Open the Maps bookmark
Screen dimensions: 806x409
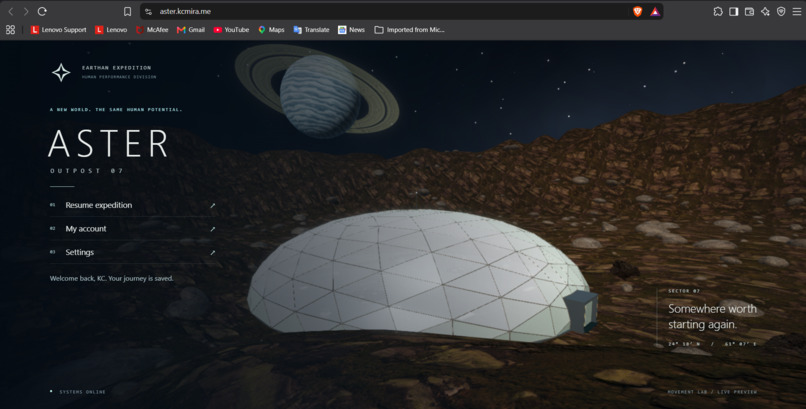point(271,30)
